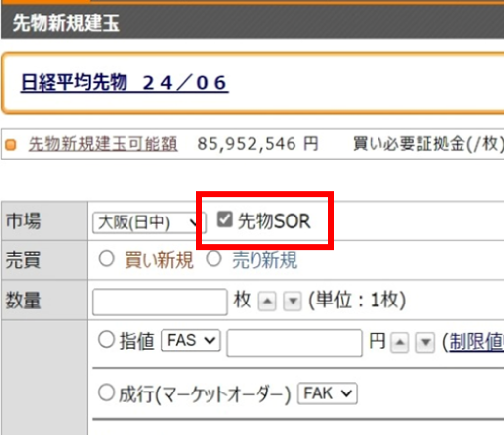Image resolution: width=504 pixels, height=435 pixels.
Task: Open 日経平均先物 24/06 link
Action: point(125,82)
